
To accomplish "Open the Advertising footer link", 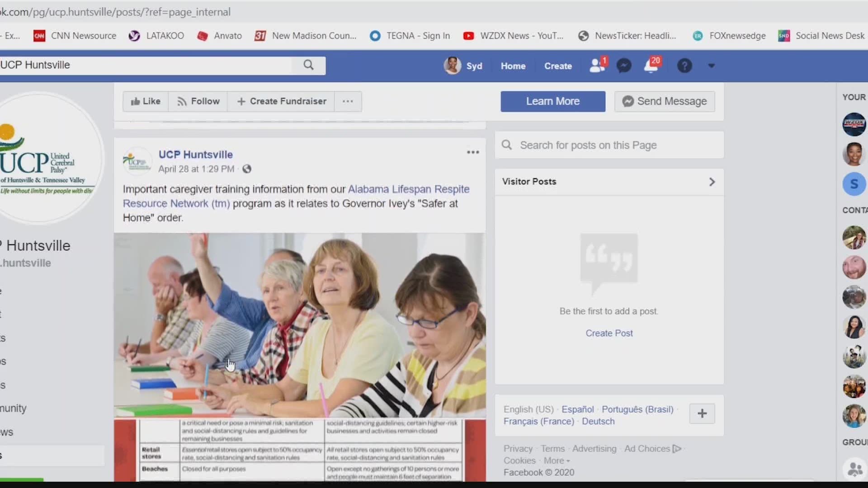I will 594,449.
